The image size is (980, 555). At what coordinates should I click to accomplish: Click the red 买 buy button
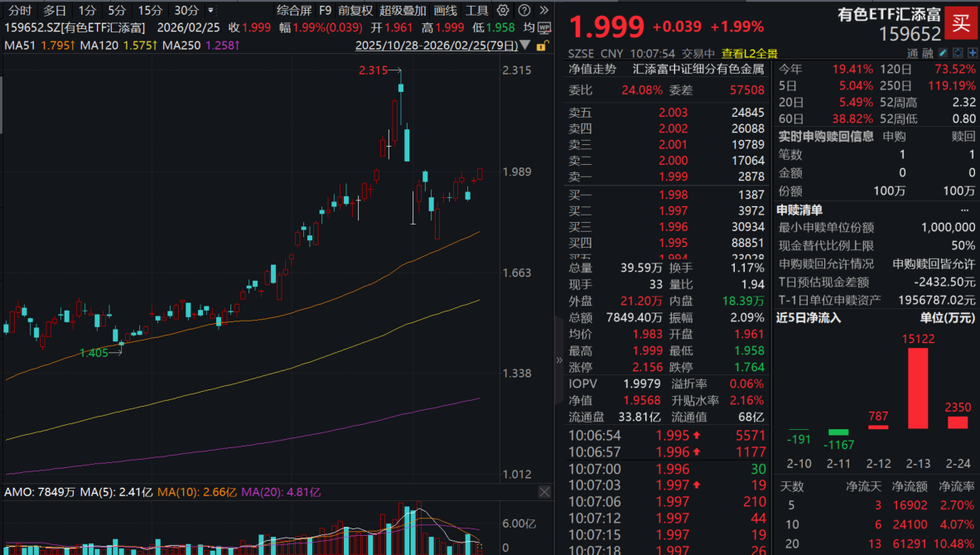961,23
